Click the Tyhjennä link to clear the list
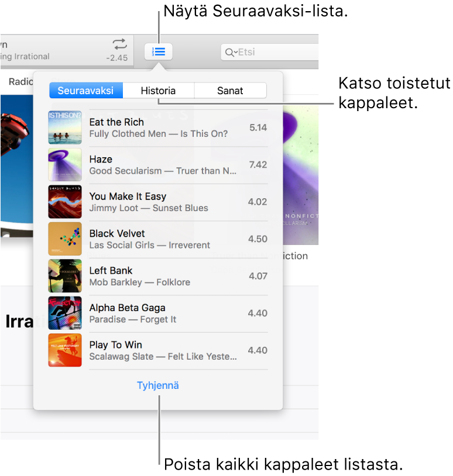The width and height of the screenshot is (453, 476). coord(158,385)
